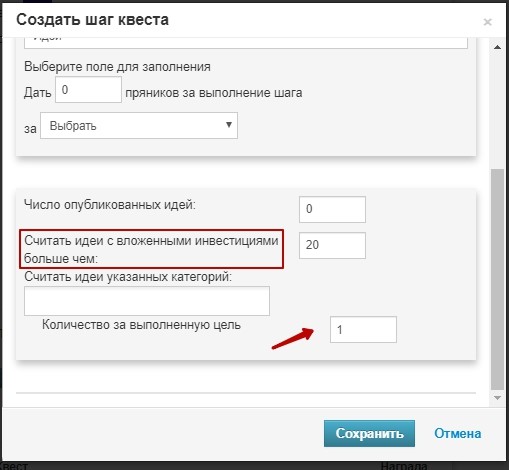The width and height of the screenshot is (509, 470).
Task: Close the Создать шаг квеста dialog
Action: 487,22
